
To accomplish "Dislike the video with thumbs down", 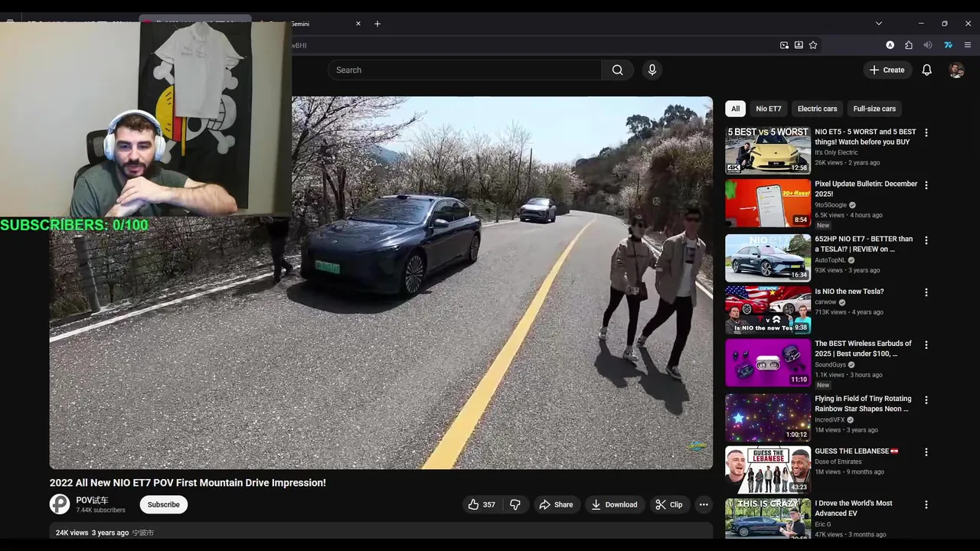I will [x=515, y=504].
